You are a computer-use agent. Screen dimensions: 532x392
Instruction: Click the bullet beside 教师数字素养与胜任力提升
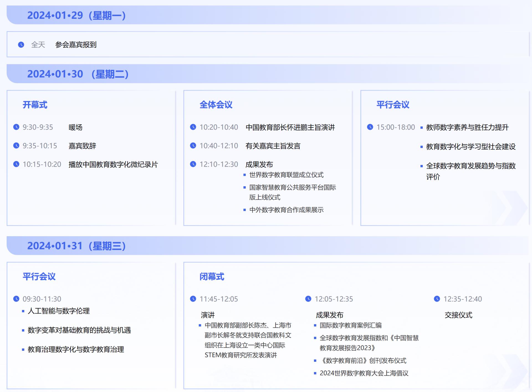tap(422, 127)
